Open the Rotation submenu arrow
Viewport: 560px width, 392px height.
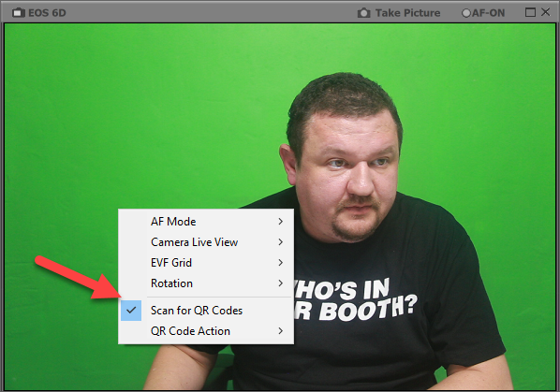click(281, 283)
